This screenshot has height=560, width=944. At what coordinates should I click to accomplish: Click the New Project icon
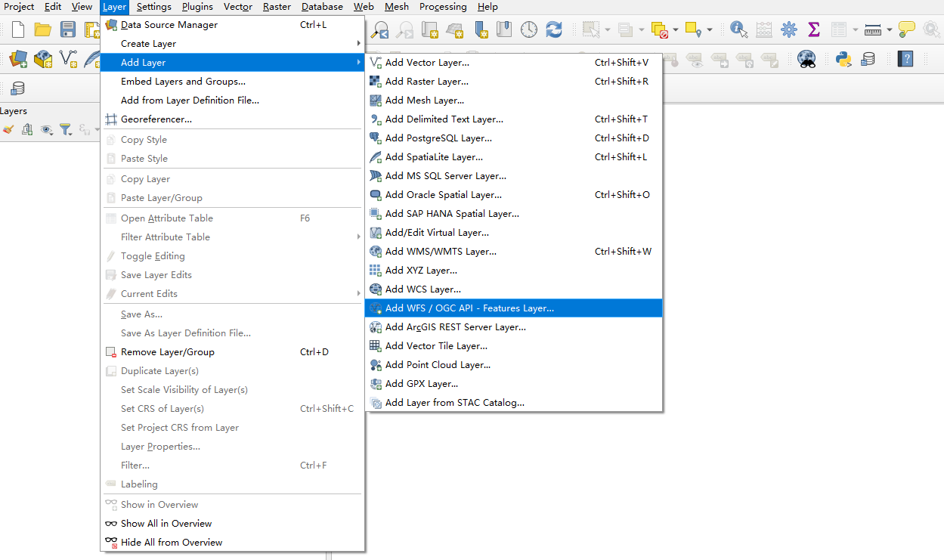[18, 29]
